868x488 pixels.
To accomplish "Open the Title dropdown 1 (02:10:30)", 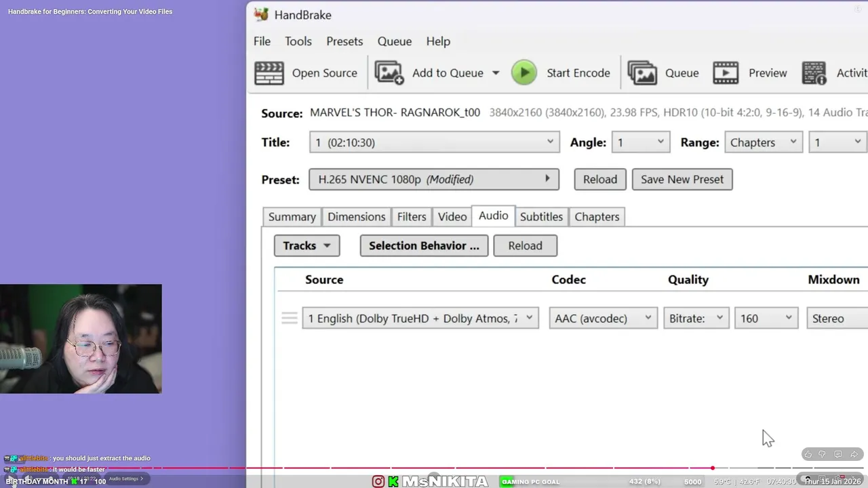I will (434, 142).
